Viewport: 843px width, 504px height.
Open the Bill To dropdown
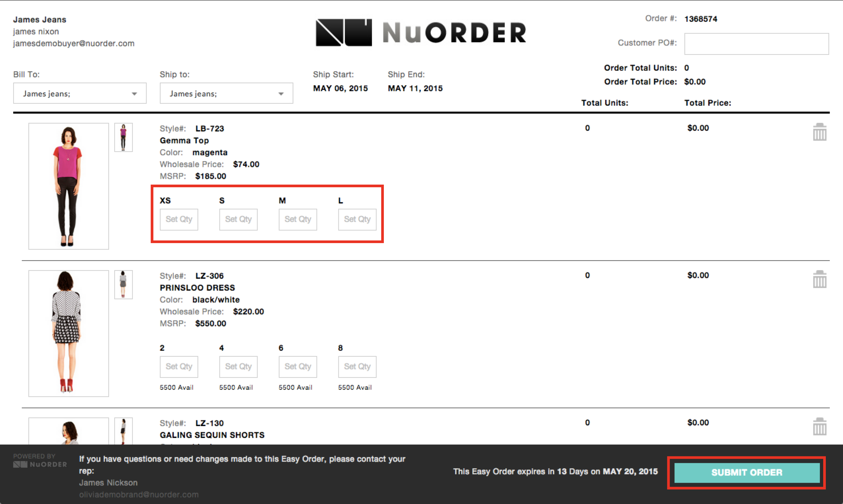tap(80, 93)
